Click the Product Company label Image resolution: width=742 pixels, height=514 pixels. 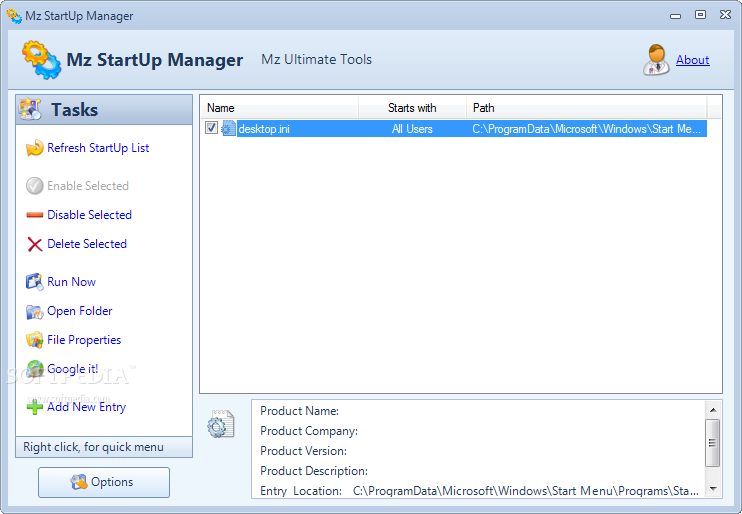tap(309, 431)
